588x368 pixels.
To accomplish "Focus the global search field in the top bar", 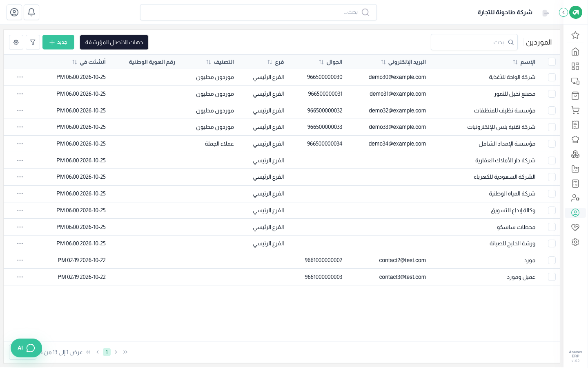I will tap(258, 12).
